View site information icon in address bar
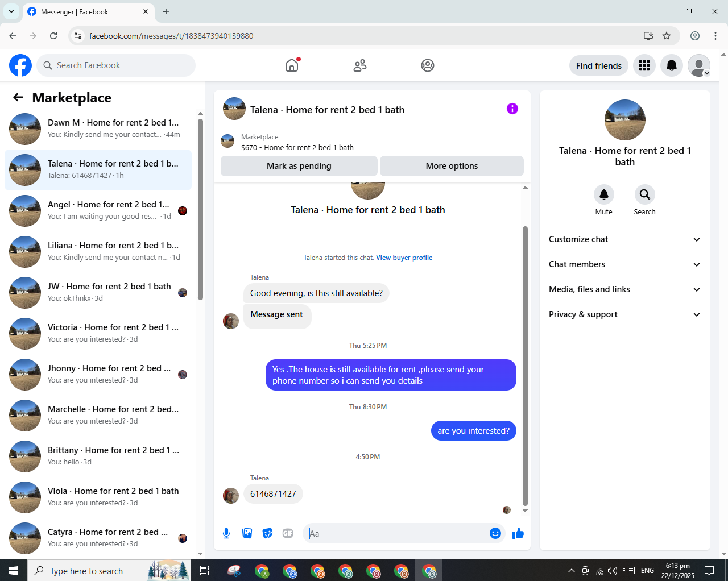728x581 pixels. tap(78, 36)
